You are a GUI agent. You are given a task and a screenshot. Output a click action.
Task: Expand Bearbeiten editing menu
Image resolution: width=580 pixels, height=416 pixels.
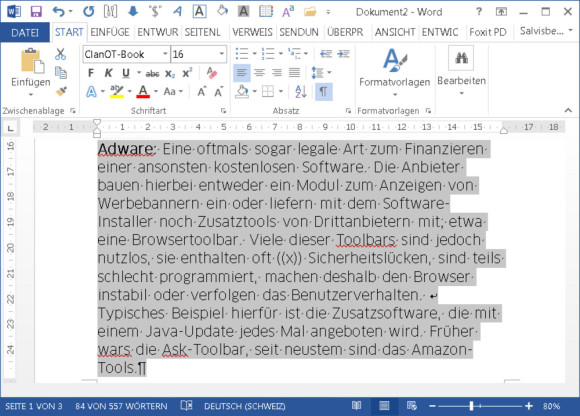pyautogui.click(x=461, y=71)
